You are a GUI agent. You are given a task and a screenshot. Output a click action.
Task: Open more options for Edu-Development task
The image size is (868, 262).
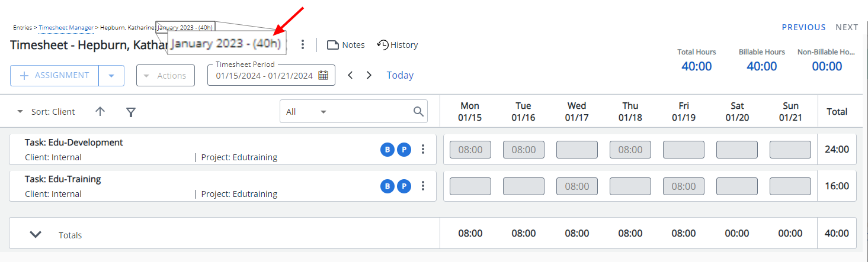click(422, 149)
